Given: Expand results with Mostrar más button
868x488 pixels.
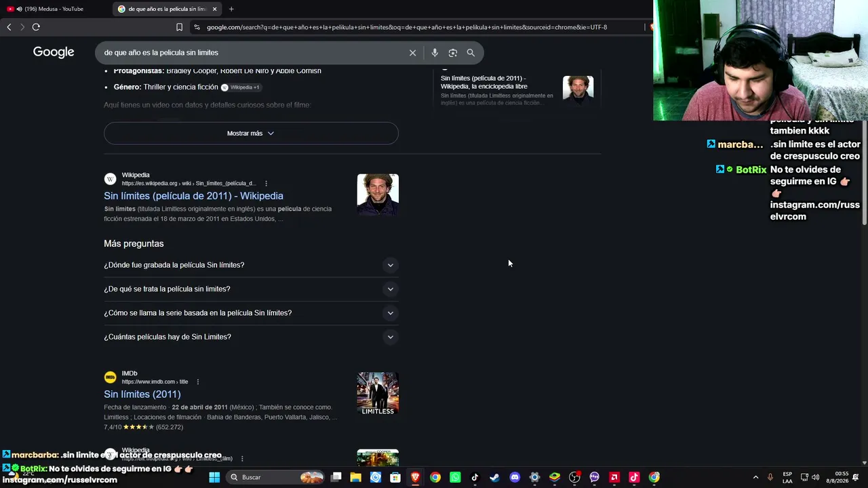Looking at the screenshot, I should click(251, 134).
